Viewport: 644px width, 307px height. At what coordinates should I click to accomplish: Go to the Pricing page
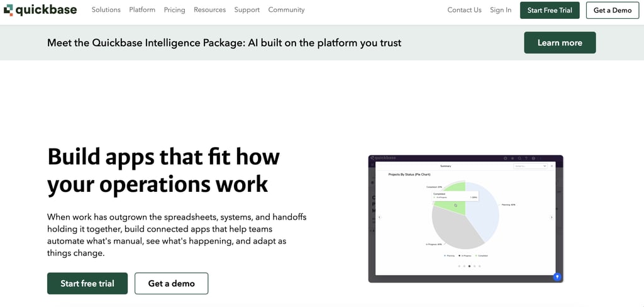[175, 10]
